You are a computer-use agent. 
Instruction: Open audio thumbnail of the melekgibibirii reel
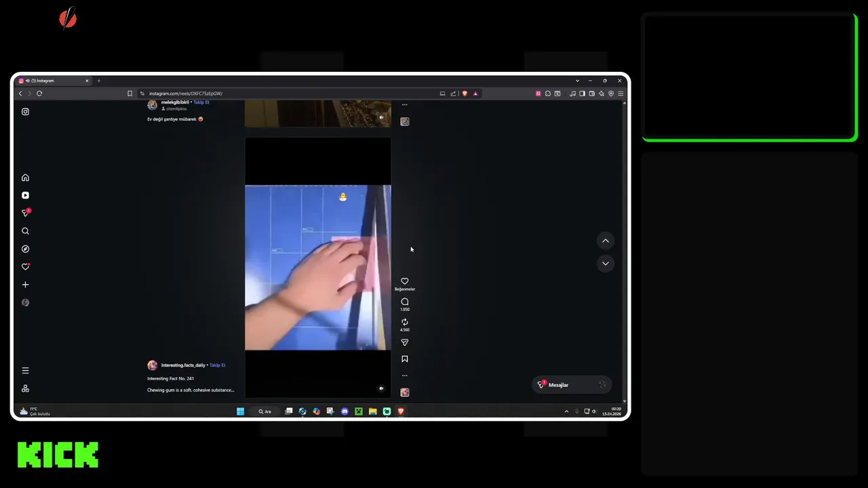point(405,121)
